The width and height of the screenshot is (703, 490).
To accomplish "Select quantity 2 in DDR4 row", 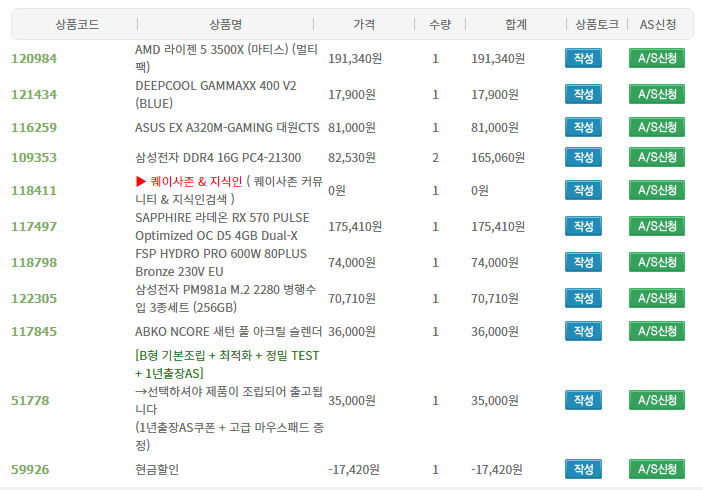I will pyautogui.click(x=435, y=158).
